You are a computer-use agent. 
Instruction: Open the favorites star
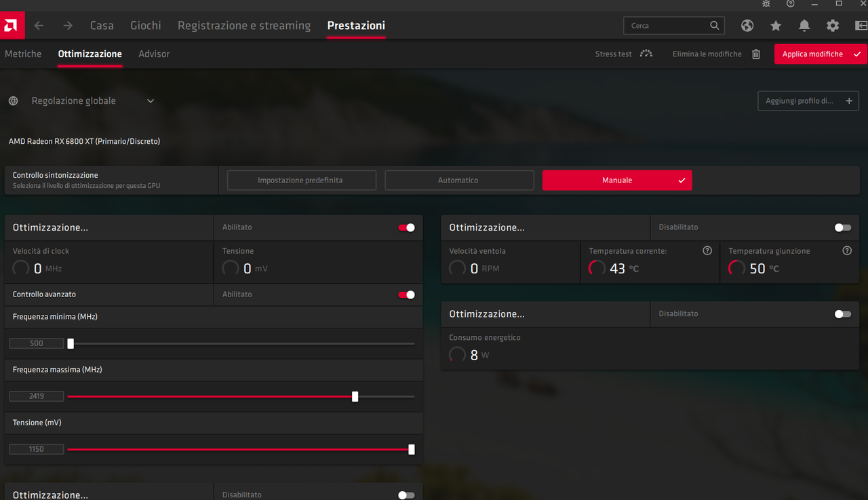pos(776,25)
